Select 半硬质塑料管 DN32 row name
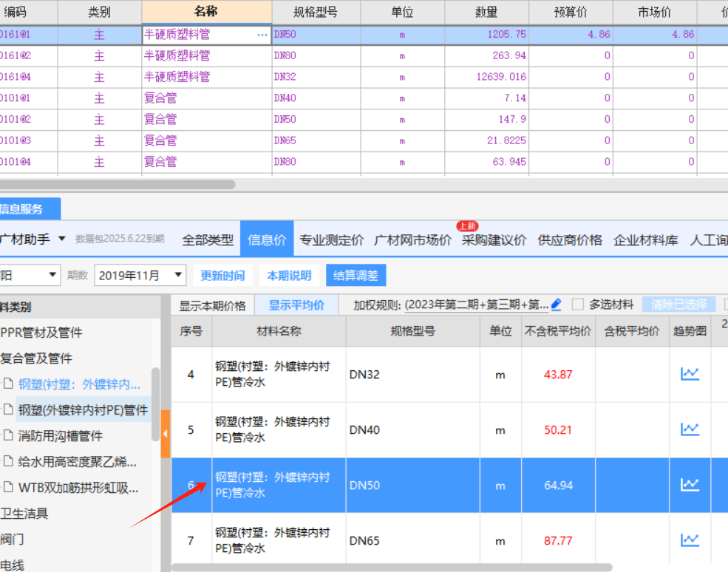 177,77
